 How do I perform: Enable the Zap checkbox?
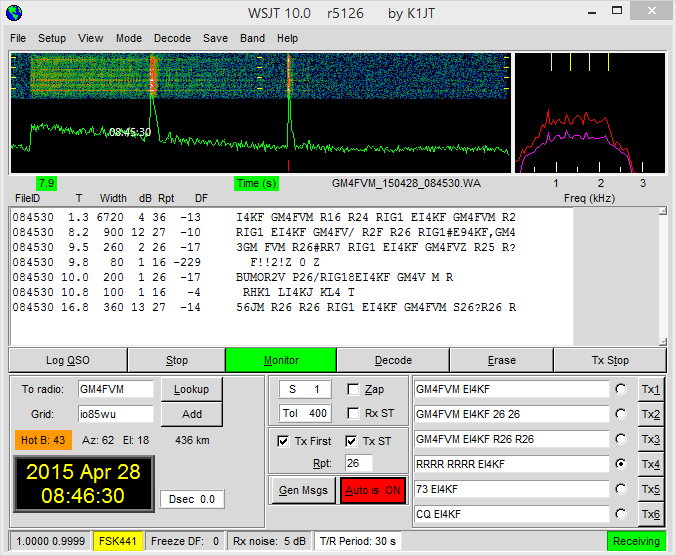click(353, 390)
